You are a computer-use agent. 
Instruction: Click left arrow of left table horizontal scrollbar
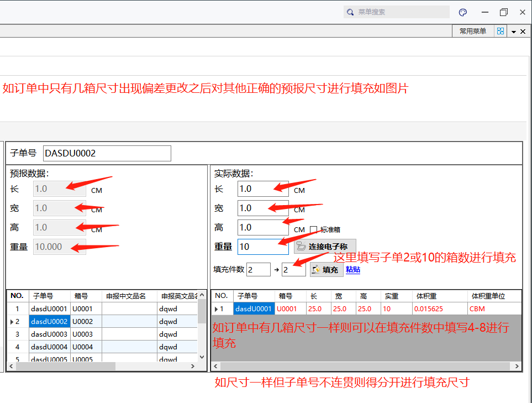[11, 366]
